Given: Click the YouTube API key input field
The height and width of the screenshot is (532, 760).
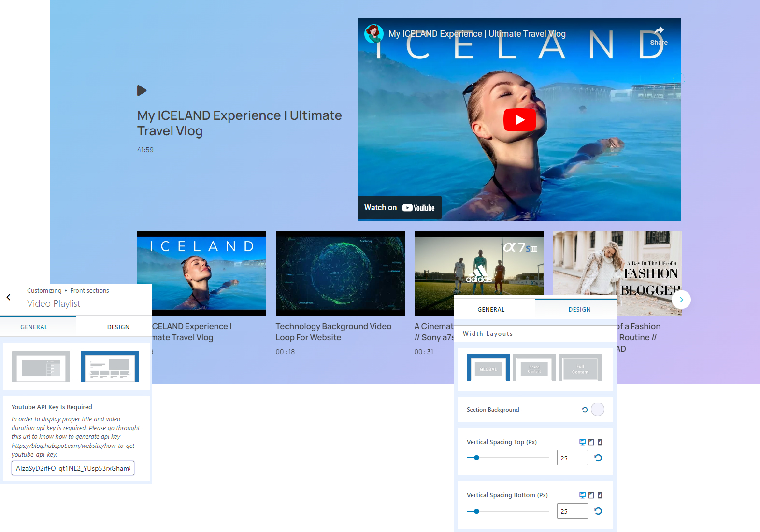Looking at the screenshot, I should coord(73,468).
